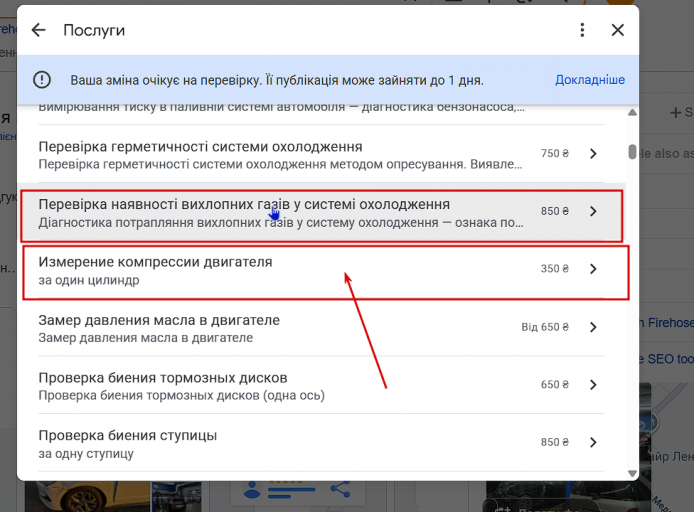
Task: Click the share icon behind the dialog
Action: pyautogui.click(x=340, y=489)
